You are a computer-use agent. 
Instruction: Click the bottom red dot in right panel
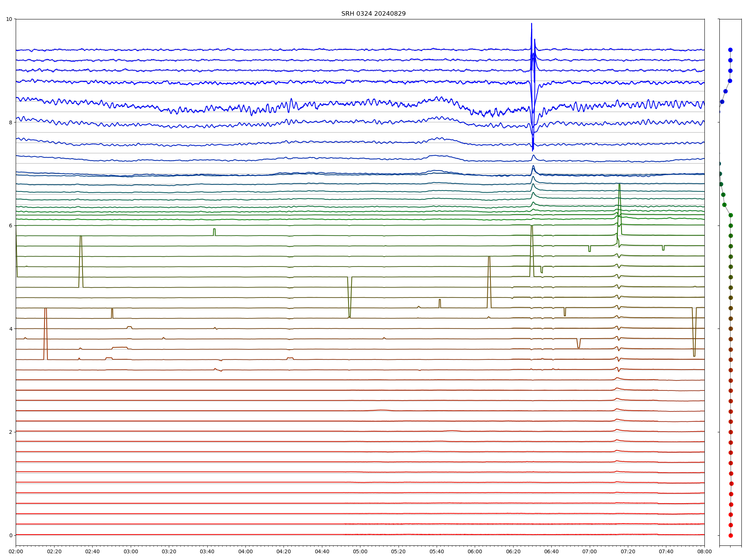[x=731, y=535]
